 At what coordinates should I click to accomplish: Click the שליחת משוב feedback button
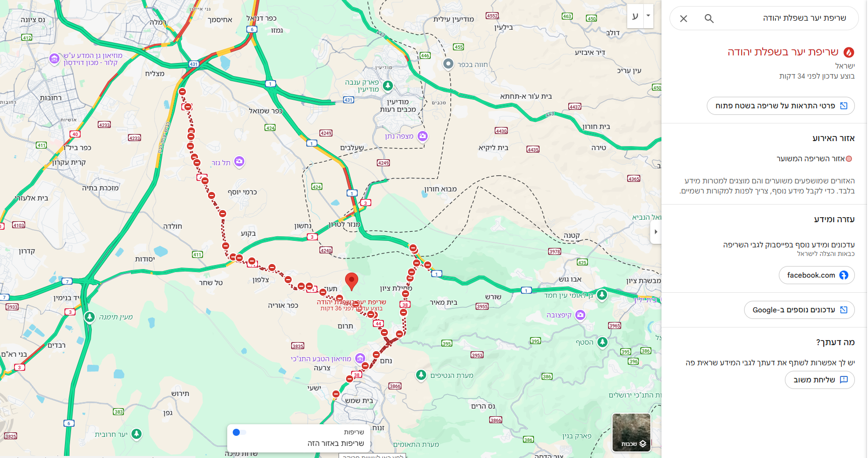point(820,380)
